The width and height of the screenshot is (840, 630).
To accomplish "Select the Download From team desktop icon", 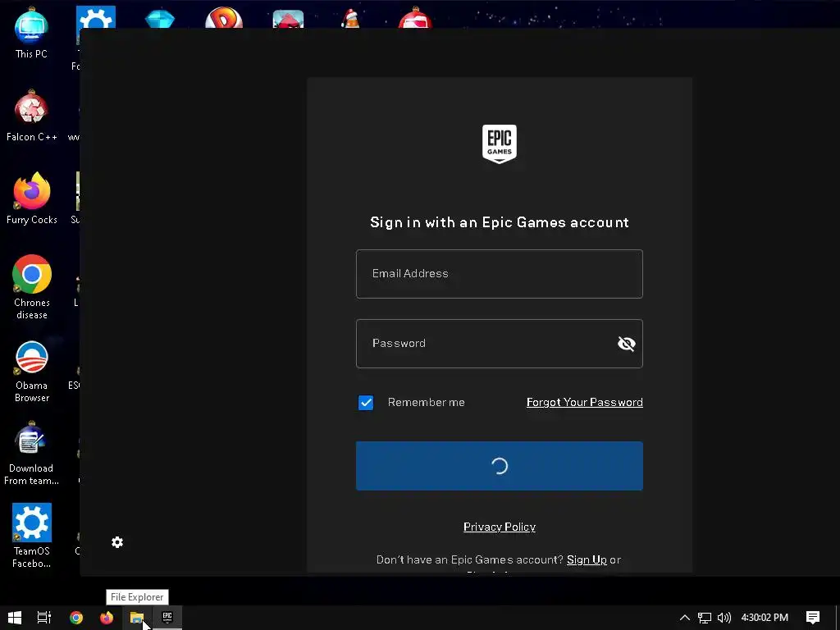I will [32, 454].
